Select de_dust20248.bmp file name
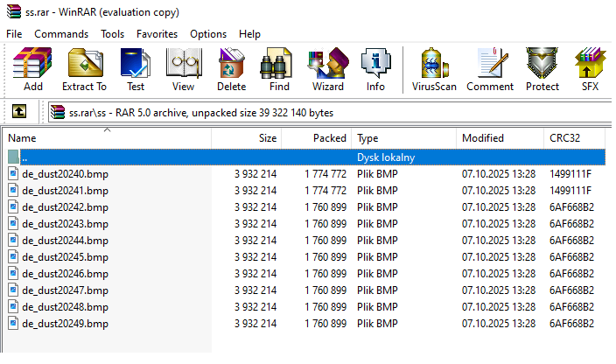 coord(66,306)
